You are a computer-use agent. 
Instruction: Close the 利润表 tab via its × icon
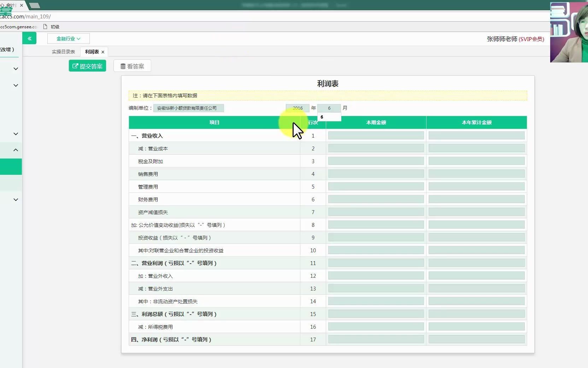pos(103,52)
